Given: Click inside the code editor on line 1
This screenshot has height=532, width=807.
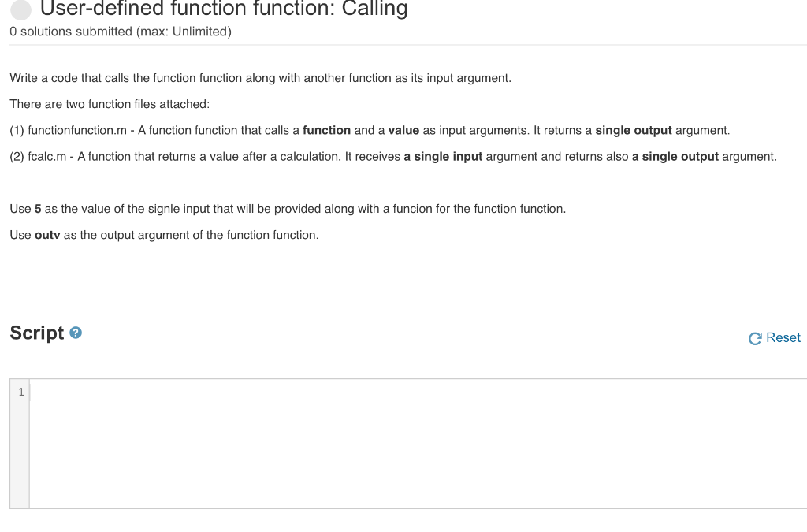Looking at the screenshot, I should pos(158,392).
